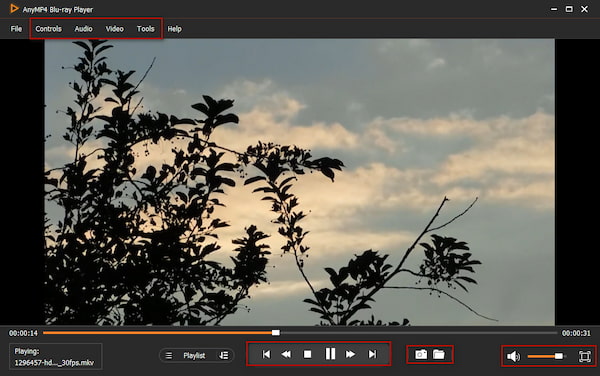The image size is (600, 376).
Task: Open the Tools menu
Action: pos(145,29)
